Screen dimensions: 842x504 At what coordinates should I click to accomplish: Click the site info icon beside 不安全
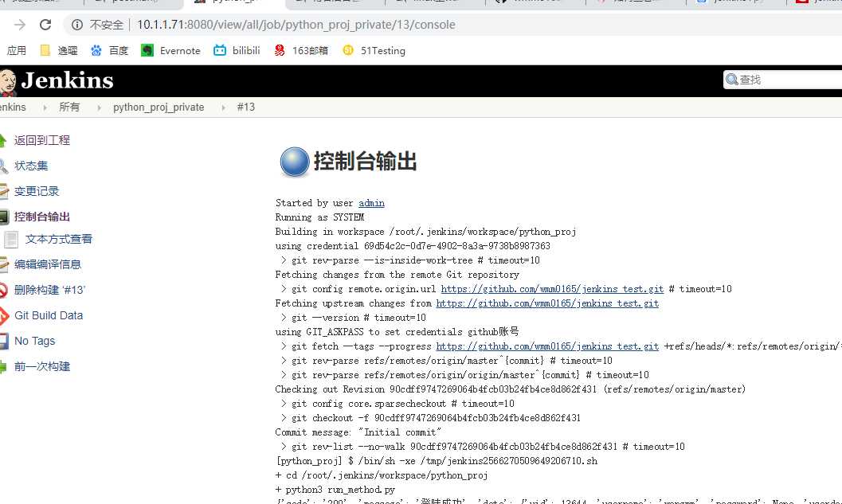pyautogui.click(x=77, y=25)
